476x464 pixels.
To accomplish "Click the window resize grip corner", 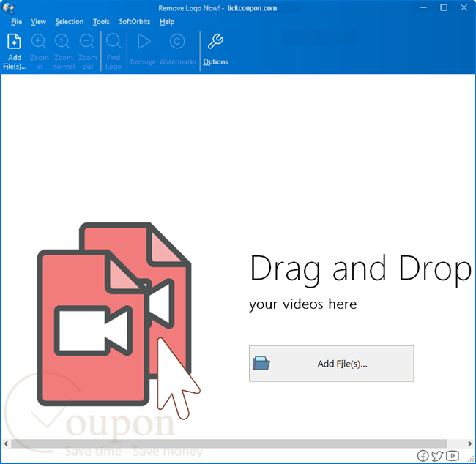I will click(x=471, y=459).
